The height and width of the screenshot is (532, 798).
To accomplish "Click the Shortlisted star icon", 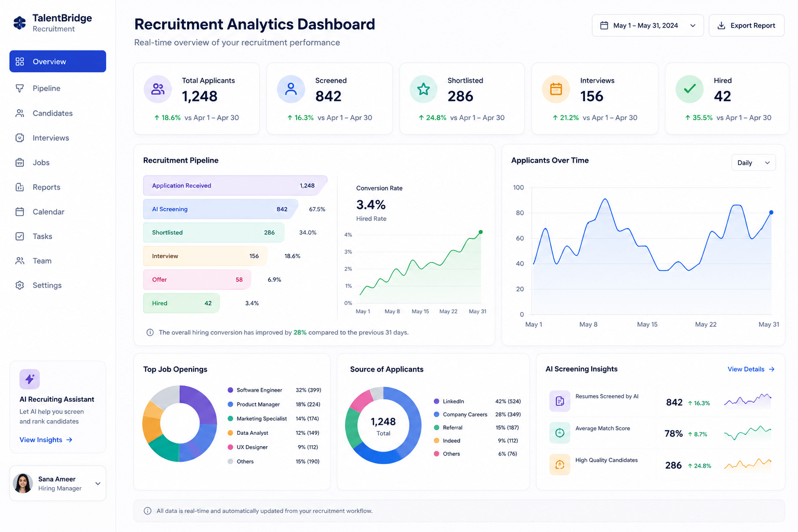I will pos(423,89).
